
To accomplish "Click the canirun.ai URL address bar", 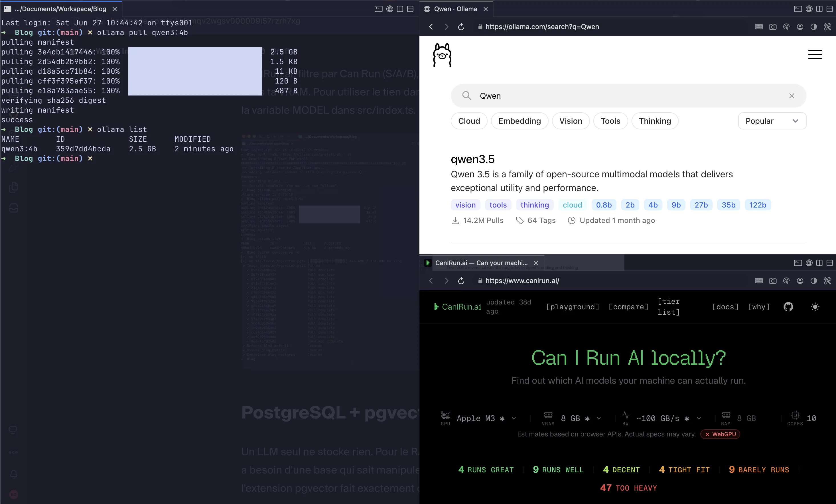I will tap(522, 281).
